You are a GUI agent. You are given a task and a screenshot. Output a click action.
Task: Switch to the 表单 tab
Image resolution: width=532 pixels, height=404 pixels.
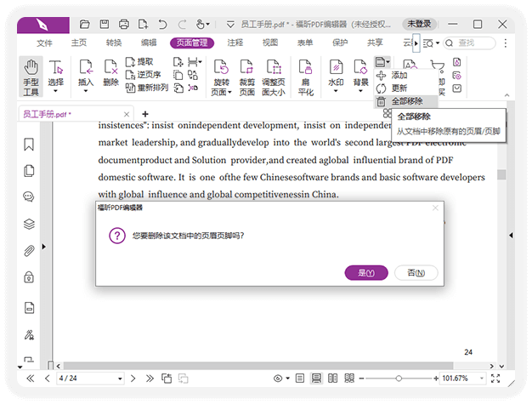click(305, 43)
